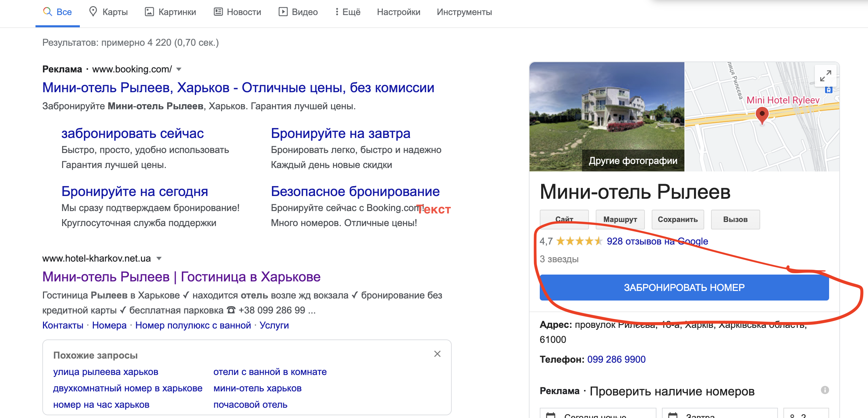This screenshot has width=868, height=418.
Task: Click the Сегодня ночью check-in date field
Action: point(598,414)
